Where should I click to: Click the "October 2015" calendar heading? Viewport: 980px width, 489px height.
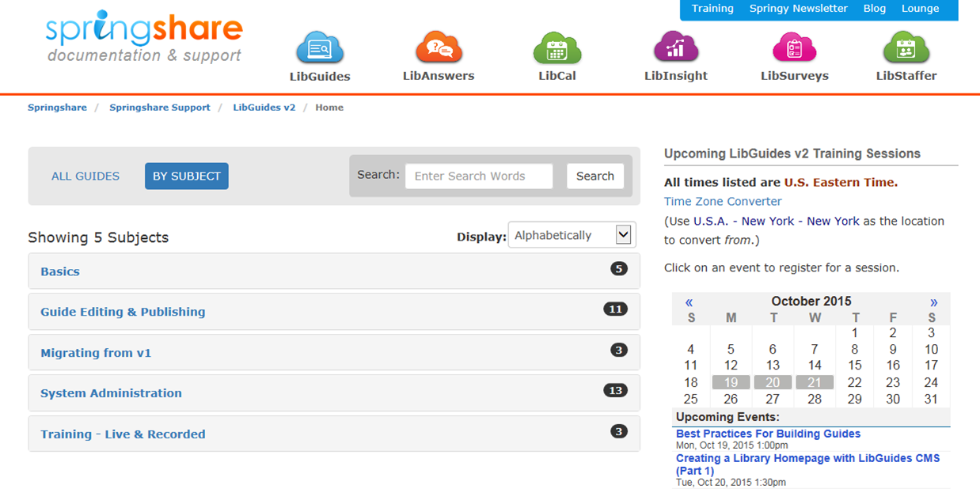[811, 301]
